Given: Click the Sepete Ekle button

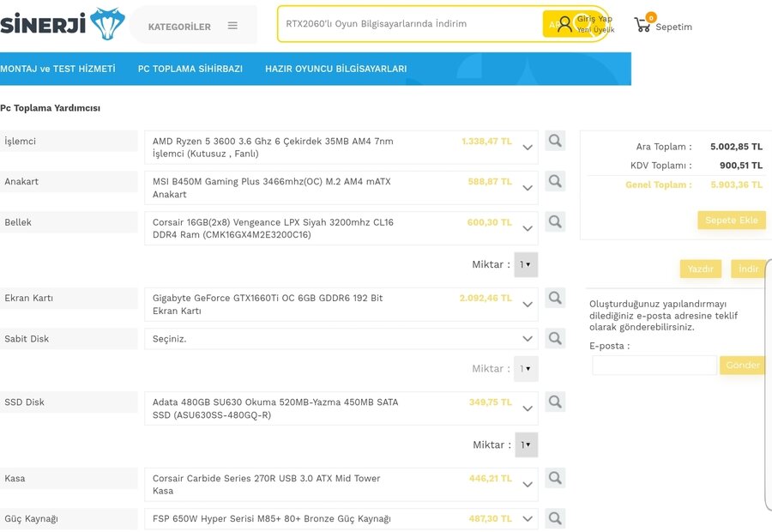Looking at the screenshot, I should click(x=731, y=221).
